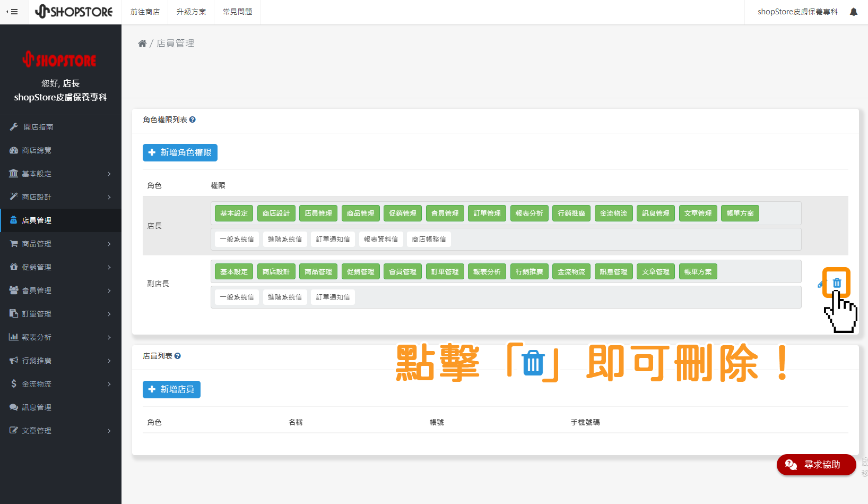
Task: Expand the 報表分析 sidebar chevron
Action: coord(109,337)
